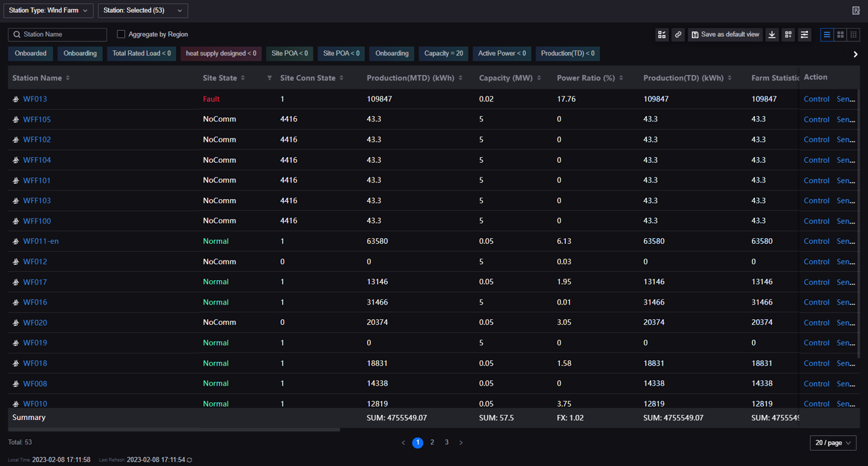
Task: Switch to small dense grid view
Action: tap(853, 34)
